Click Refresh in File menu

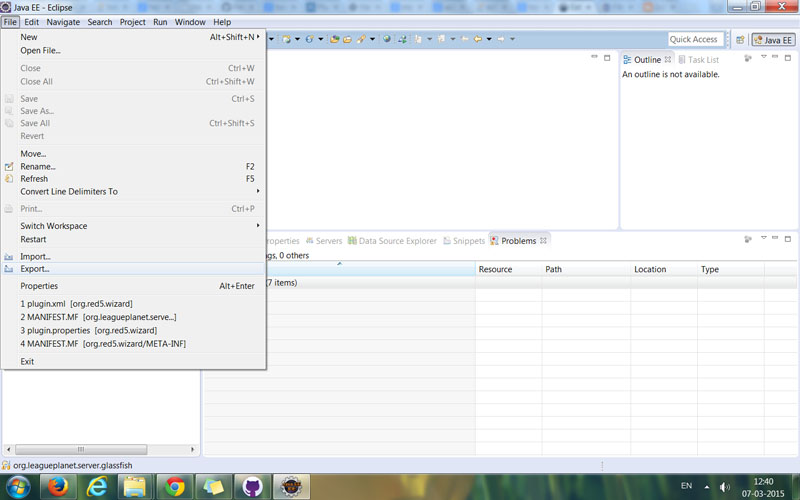tap(133, 179)
